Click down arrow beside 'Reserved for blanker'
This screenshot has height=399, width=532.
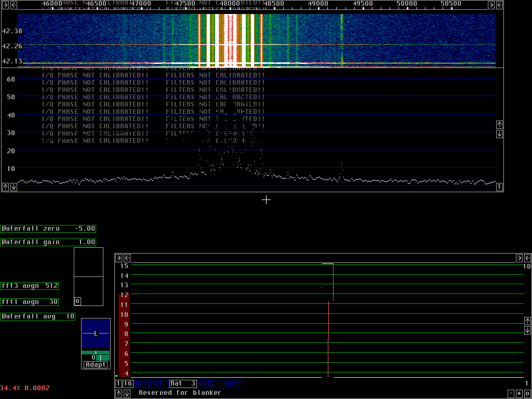point(127,394)
